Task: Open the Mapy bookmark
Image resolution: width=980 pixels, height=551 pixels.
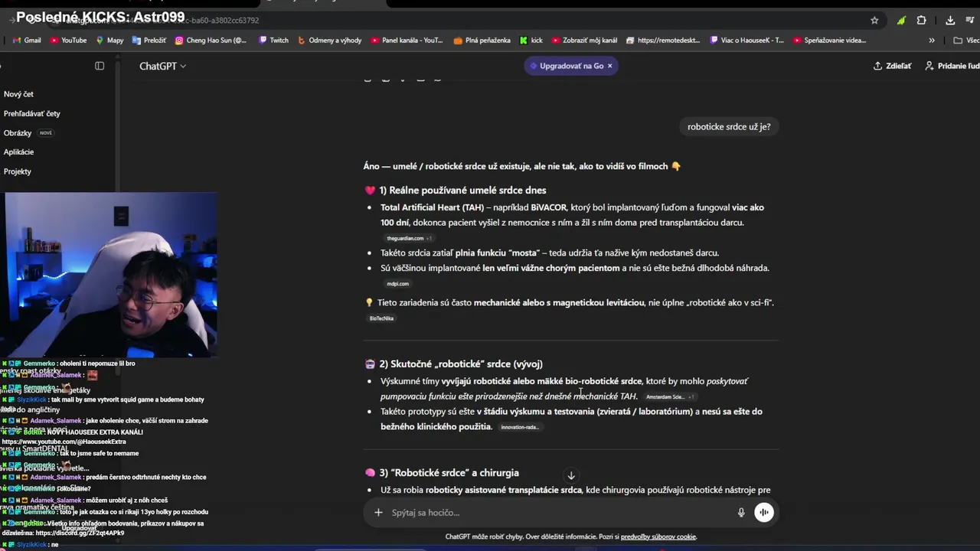Action: coord(109,40)
